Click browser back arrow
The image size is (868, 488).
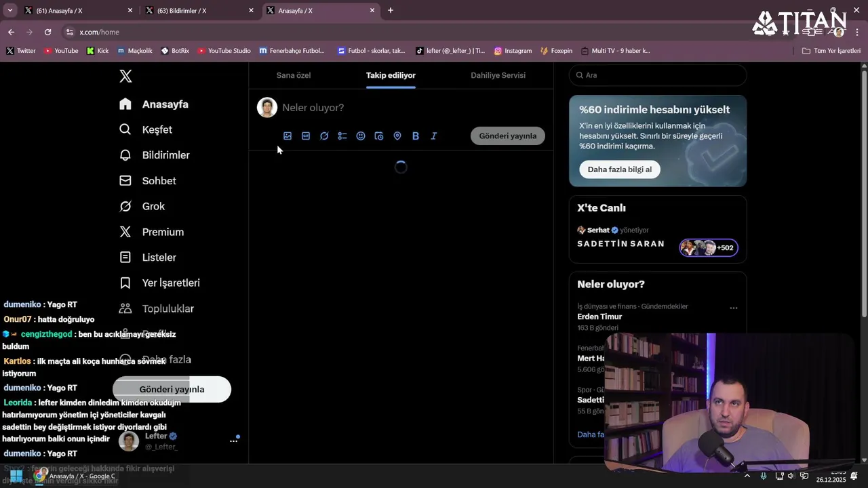tap(11, 32)
